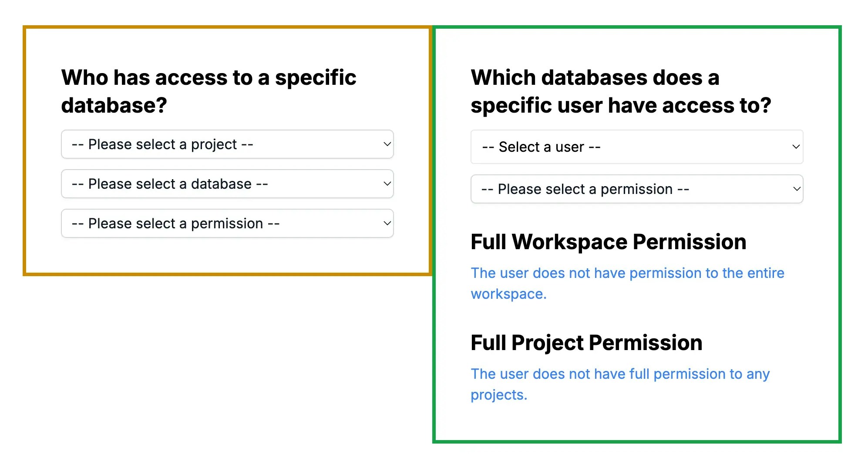Click the 'Who has access to a specific database?' heading
Screen dimensions: 868x454
(209, 91)
